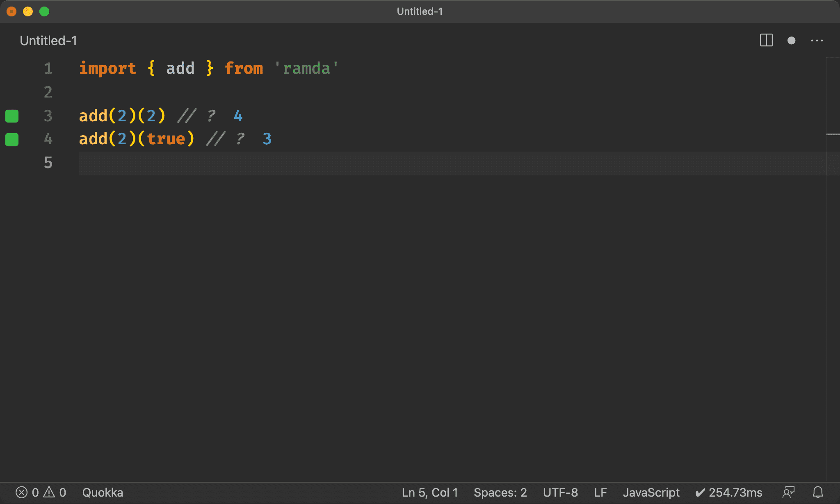840x504 pixels.
Task: Click the unsaved changes dot indicator
Action: [792, 41]
